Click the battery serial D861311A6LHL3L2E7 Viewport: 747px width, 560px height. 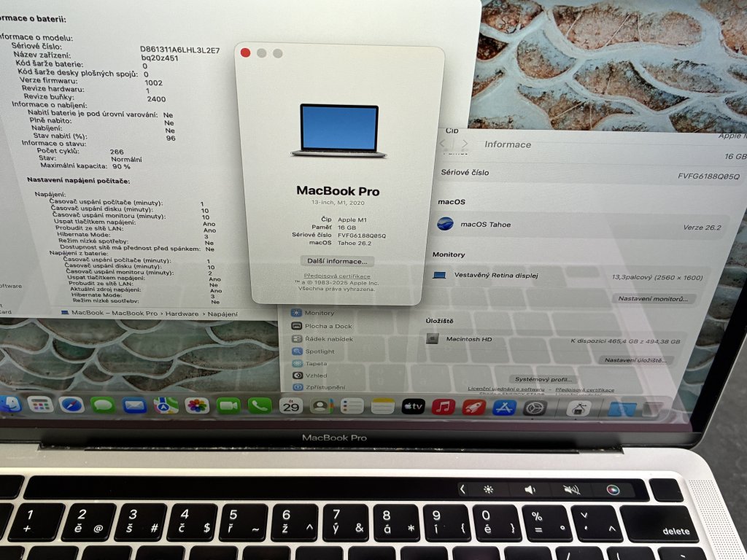(179, 50)
